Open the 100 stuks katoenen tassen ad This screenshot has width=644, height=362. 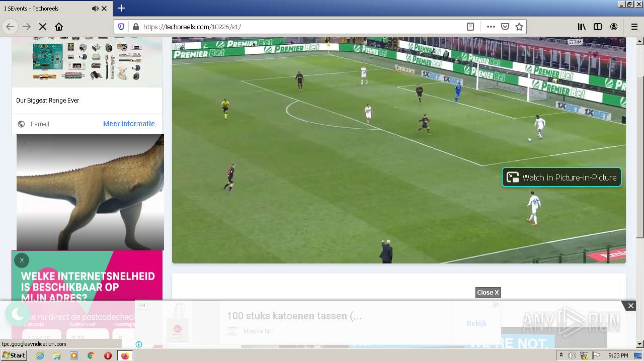coord(294,316)
